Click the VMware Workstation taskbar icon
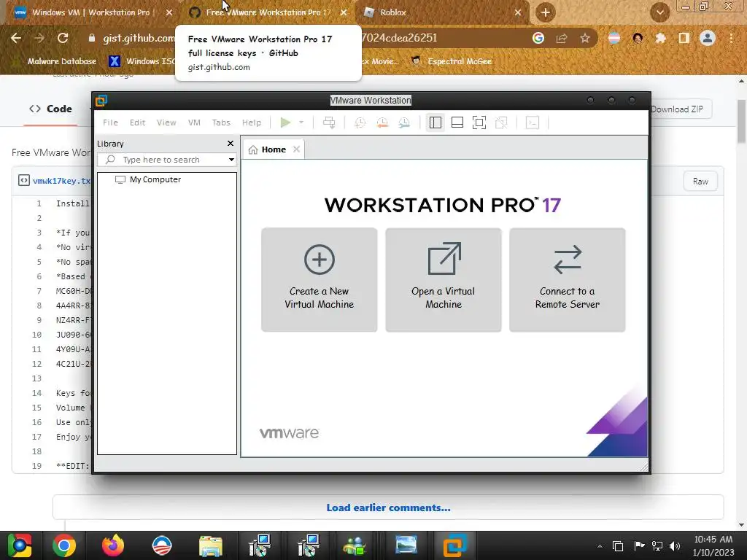Image resolution: width=747 pixels, height=560 pixels. tap(454, 545)
